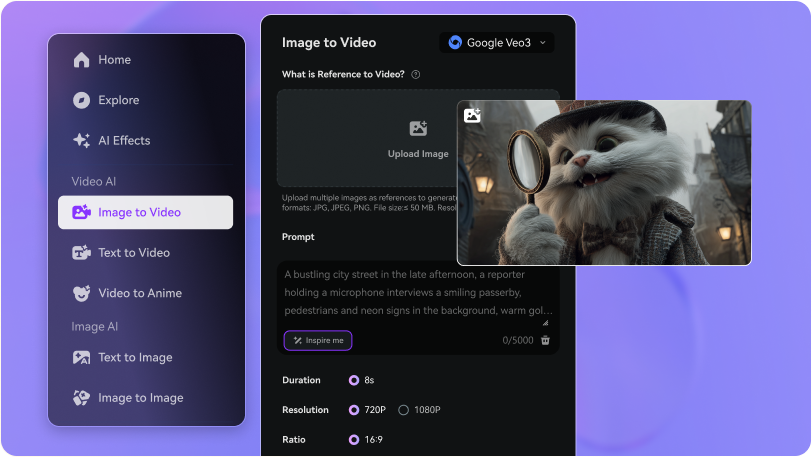Go to Home in the sidebar
The image size is (812, 457).
point(146,60)
